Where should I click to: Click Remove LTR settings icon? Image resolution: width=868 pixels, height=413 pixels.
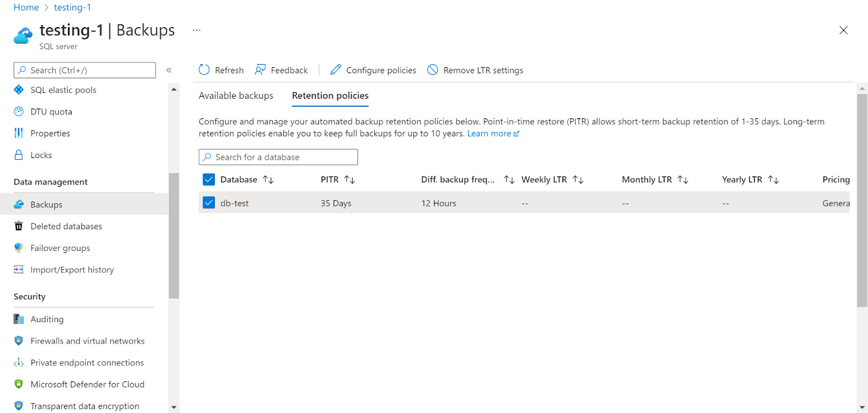432,70
